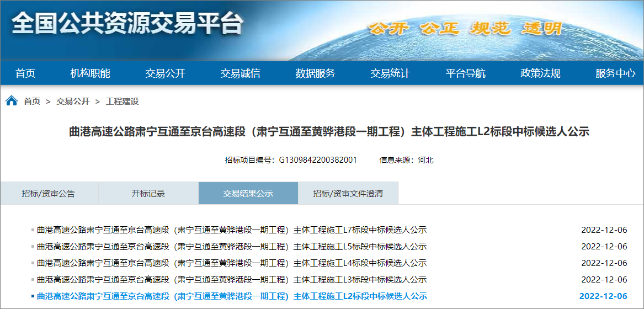644x309 pixels.
Task: Navigate to 交易统计 section
Action: 390,73
